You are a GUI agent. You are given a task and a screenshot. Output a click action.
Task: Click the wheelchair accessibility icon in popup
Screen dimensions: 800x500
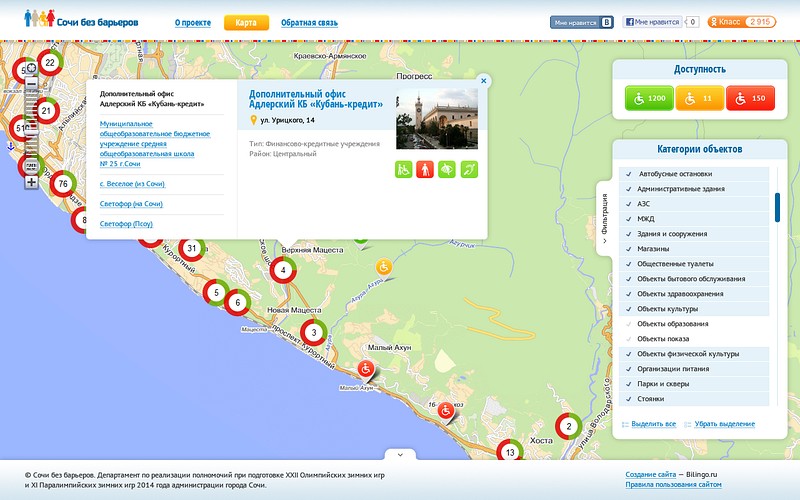pyautogui.click(x=404, y=169)
